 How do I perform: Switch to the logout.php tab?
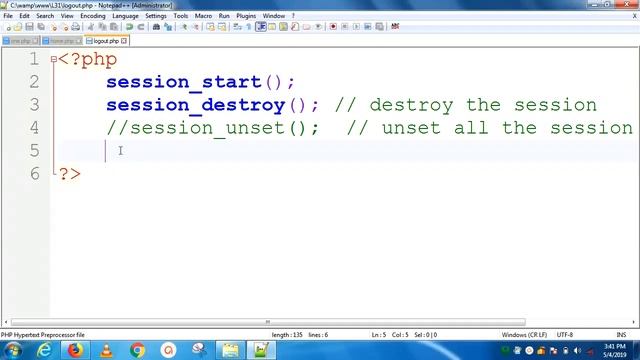106,41
